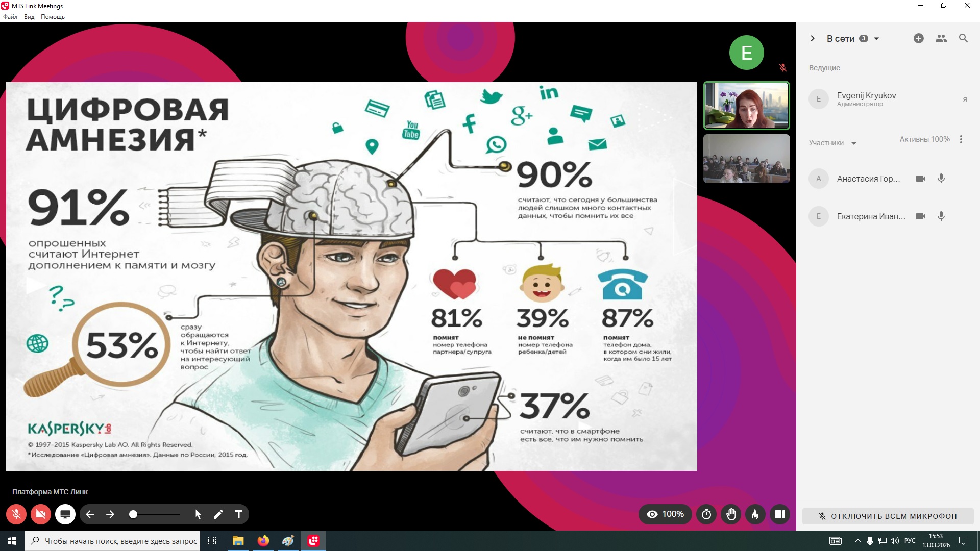The height and width of the screenshot is (551, 980).
Task: Go back to the previous slide arrow
Action: [x=90, y=514]
